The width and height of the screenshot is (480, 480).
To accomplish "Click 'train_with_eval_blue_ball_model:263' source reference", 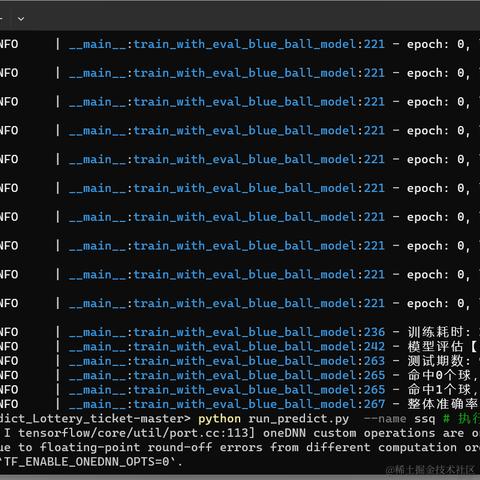I will click(259, 361).
